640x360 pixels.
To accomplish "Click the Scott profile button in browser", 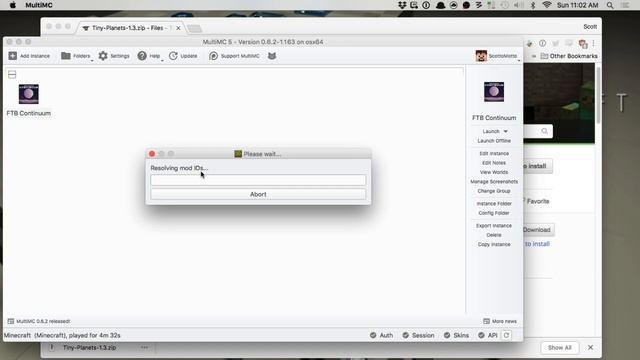I will [590, 27].
